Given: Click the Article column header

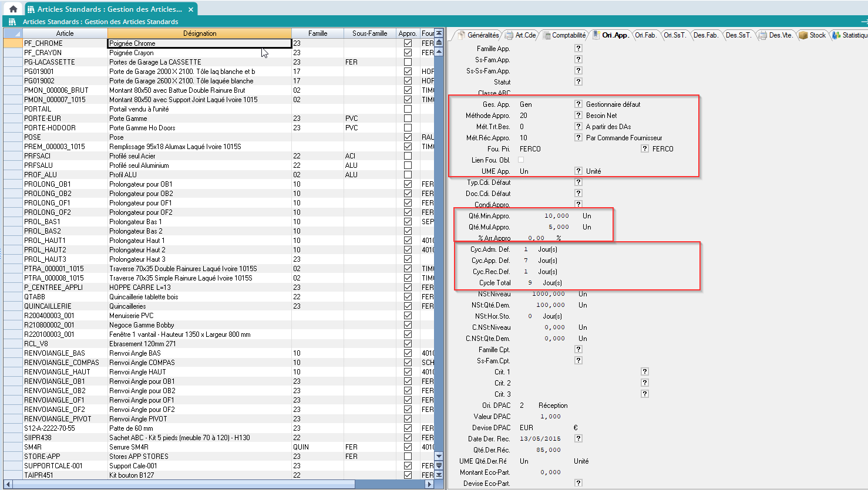Looking at the screenshot, I should coord(65,33).
